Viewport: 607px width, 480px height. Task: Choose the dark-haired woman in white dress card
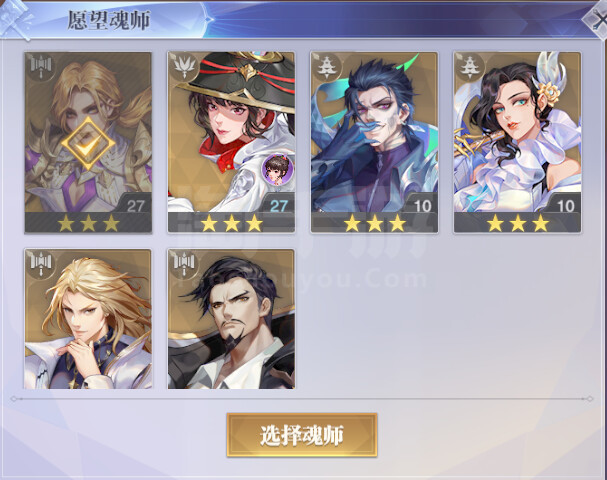point(517,142)
